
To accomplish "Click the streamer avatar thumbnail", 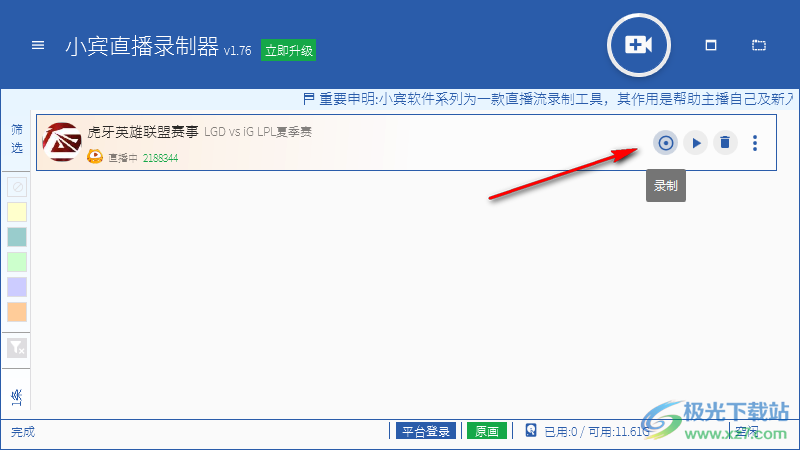I will pos(62,142).
